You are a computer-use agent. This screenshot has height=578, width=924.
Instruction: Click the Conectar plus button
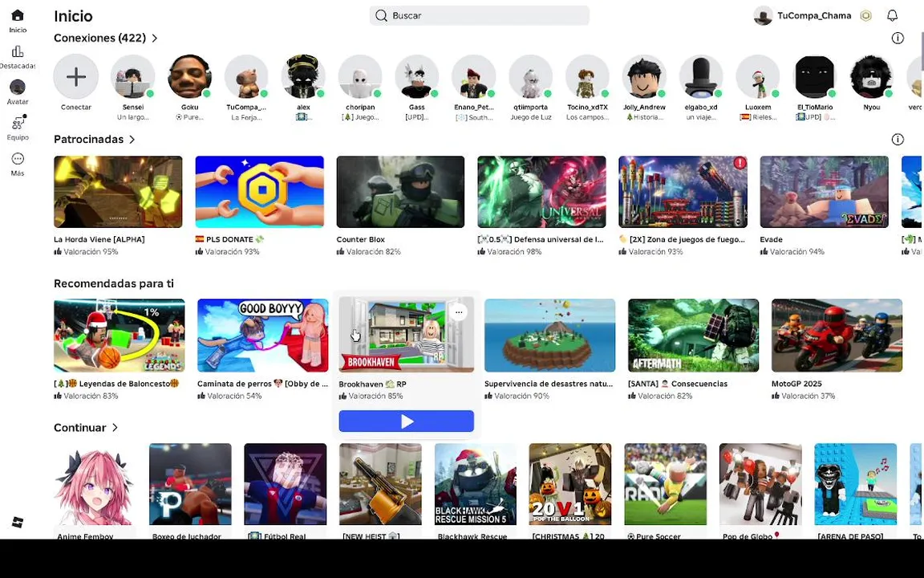(x=76, y=77)
